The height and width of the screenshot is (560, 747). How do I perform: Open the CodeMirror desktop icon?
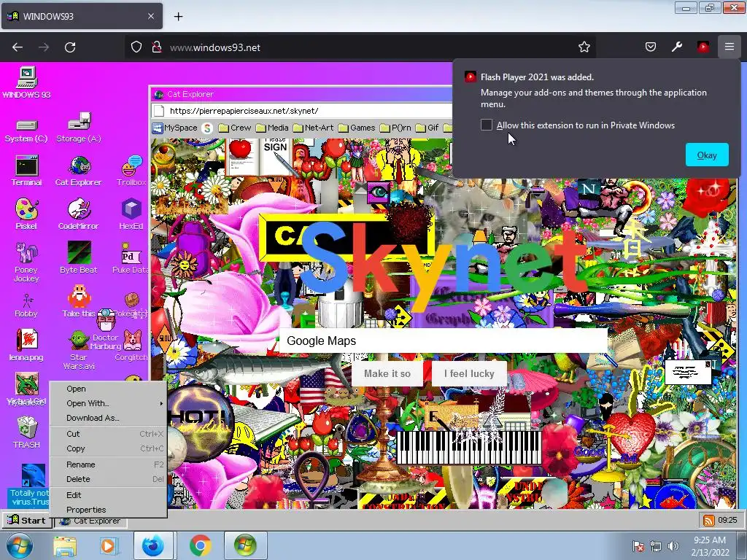[x=79, y=214]
